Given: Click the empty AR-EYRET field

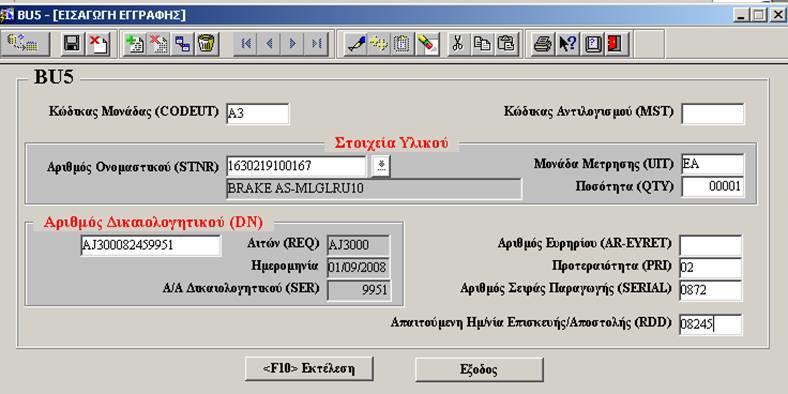Looking at the screenshot, I should click(711, 245).
